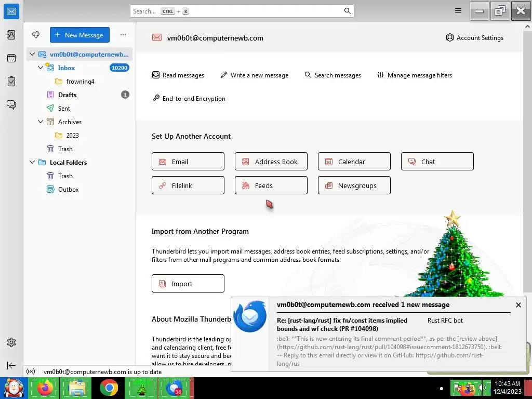Click Read messages

coord(178,75)
